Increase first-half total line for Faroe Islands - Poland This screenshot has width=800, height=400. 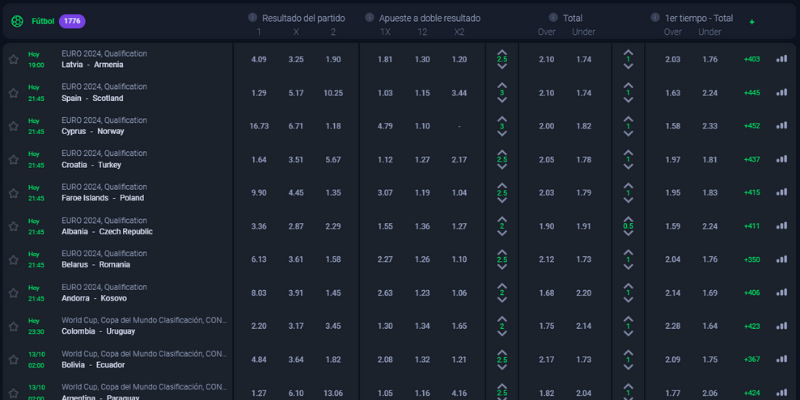click(x=628, y=186)
